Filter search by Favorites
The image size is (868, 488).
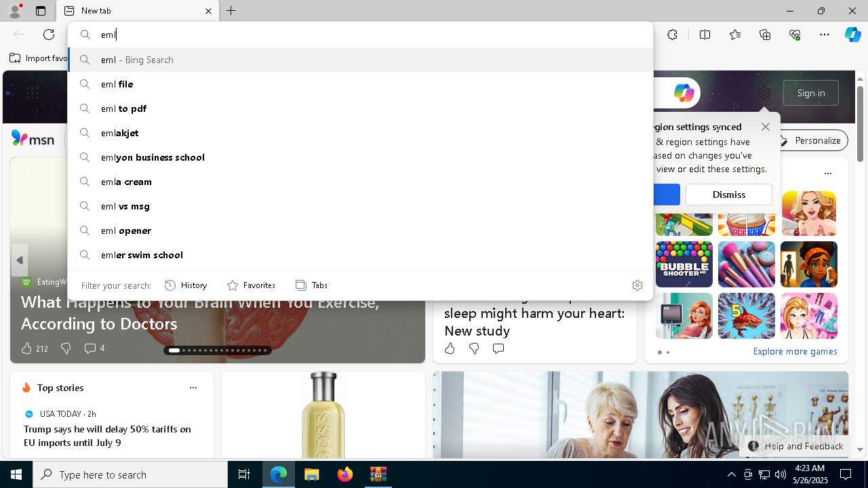[251, 285]
